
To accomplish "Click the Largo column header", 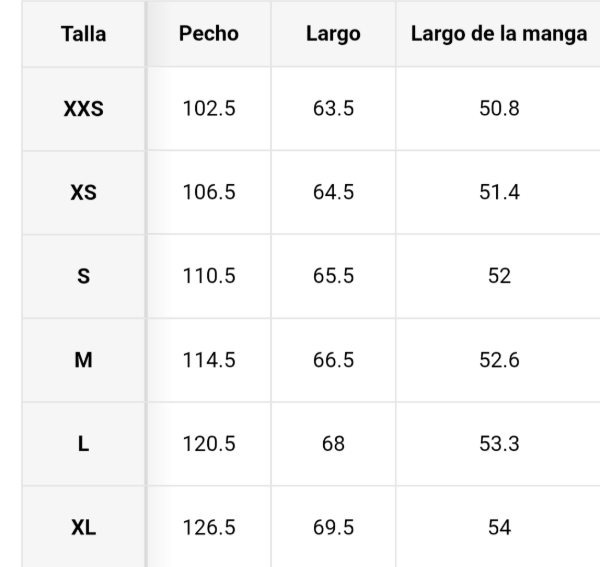I will pos(333,34).
